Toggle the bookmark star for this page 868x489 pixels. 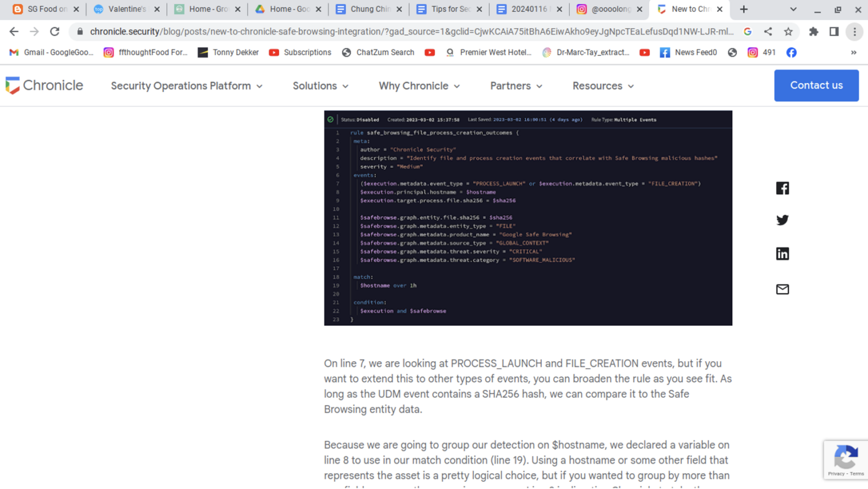pyautogui.click(x=788, y=31)
